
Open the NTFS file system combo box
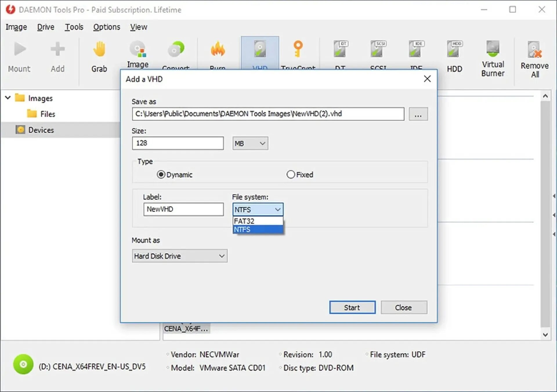(258, 209)
